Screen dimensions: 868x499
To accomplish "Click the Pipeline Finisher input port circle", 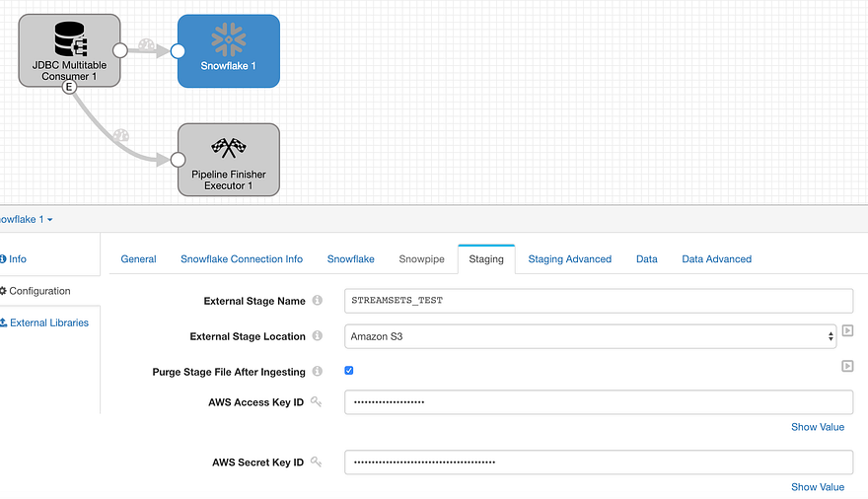I will [x=178, y=160].
